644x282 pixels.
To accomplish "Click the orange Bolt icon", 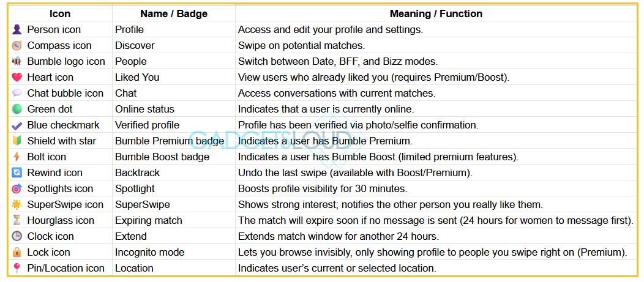I will [x=17, y=157].
